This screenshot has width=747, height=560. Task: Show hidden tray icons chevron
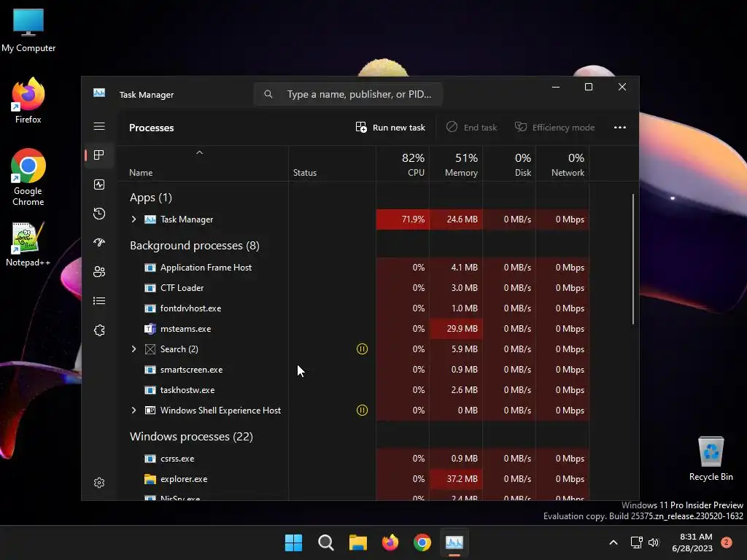pos(614,542)
